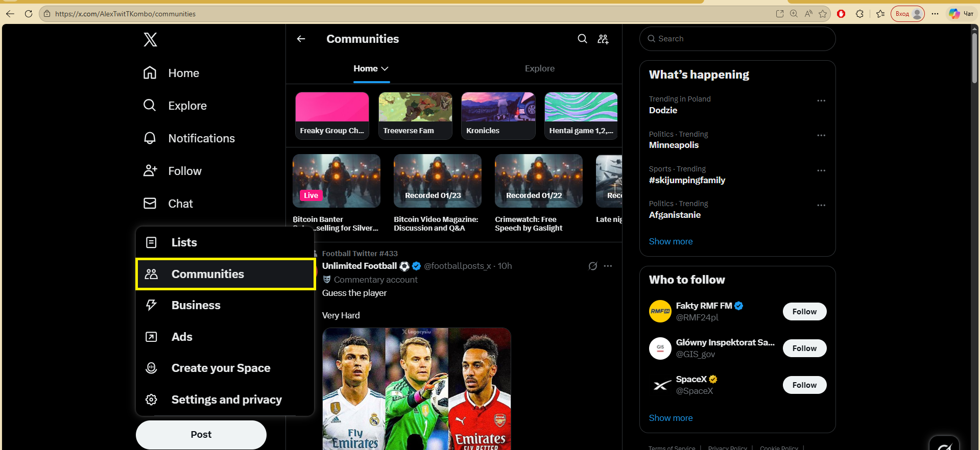
Task: Expand the Home tab dropdown chevron
Action: pyautogui.click(x=385, y=68)
